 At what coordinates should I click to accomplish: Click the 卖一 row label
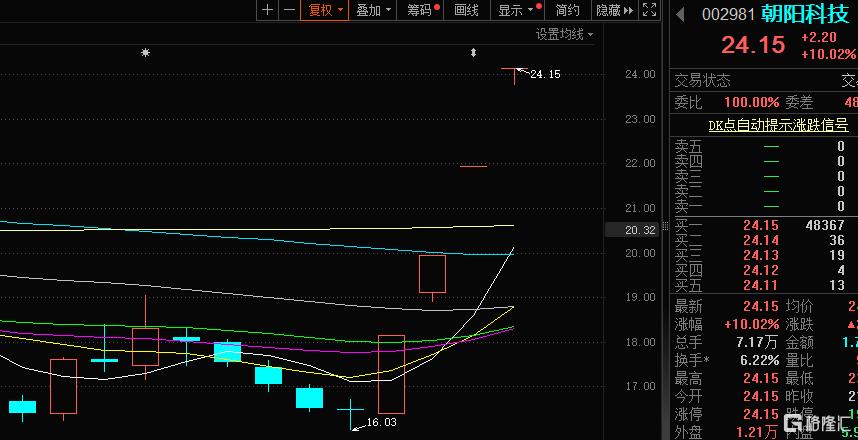click(x=688, y=206)
